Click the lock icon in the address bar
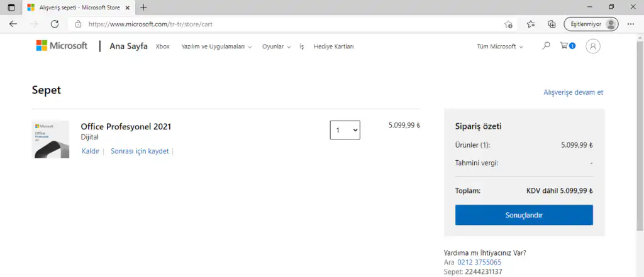The width and height of the screenshot is (644, 277). (79, 24)
